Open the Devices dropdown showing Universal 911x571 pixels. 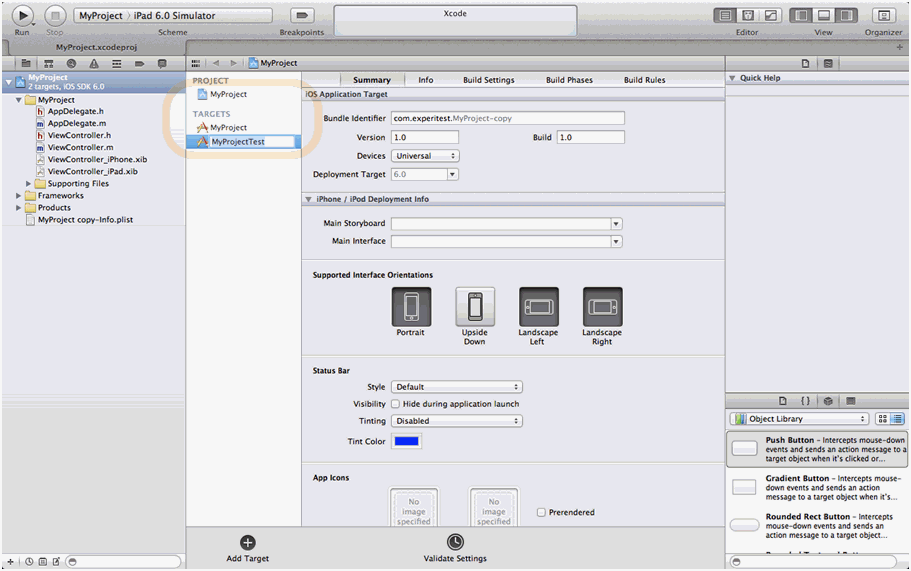pos(425,156)
